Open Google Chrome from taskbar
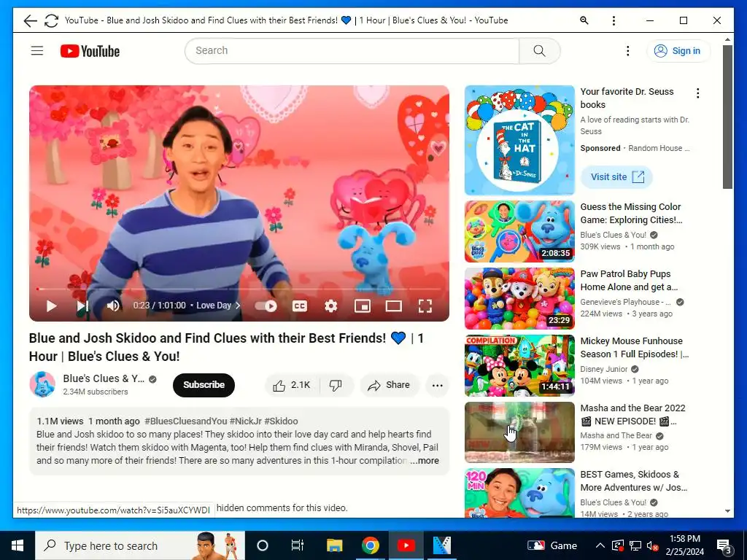 click(370, 545)
